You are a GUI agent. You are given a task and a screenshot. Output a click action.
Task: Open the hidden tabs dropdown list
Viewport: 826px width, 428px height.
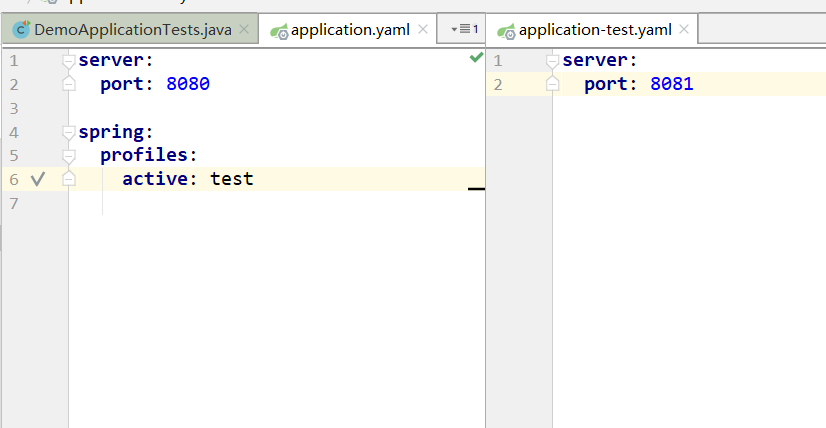465,29
